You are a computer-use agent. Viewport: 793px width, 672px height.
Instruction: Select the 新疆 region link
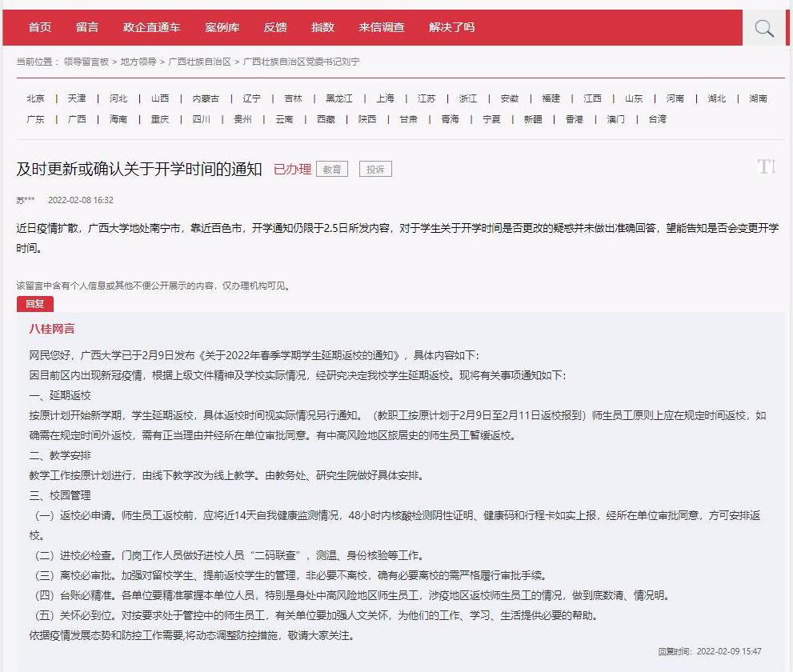coord(533,119)
